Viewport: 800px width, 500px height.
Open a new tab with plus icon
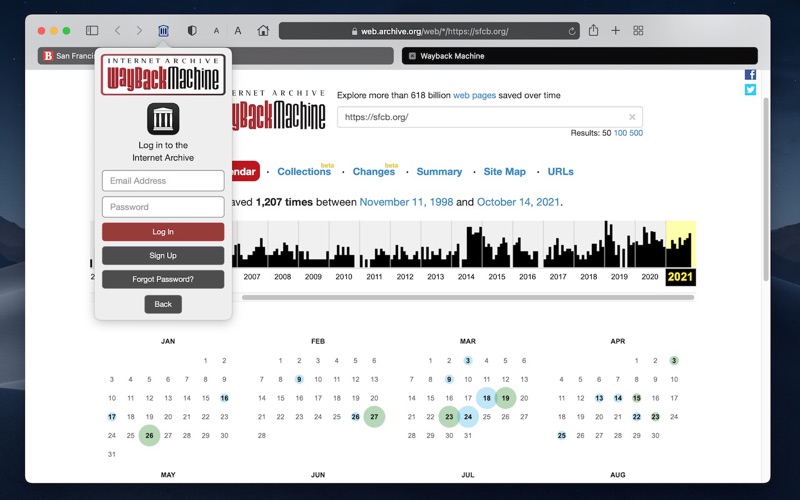[615, 31]
